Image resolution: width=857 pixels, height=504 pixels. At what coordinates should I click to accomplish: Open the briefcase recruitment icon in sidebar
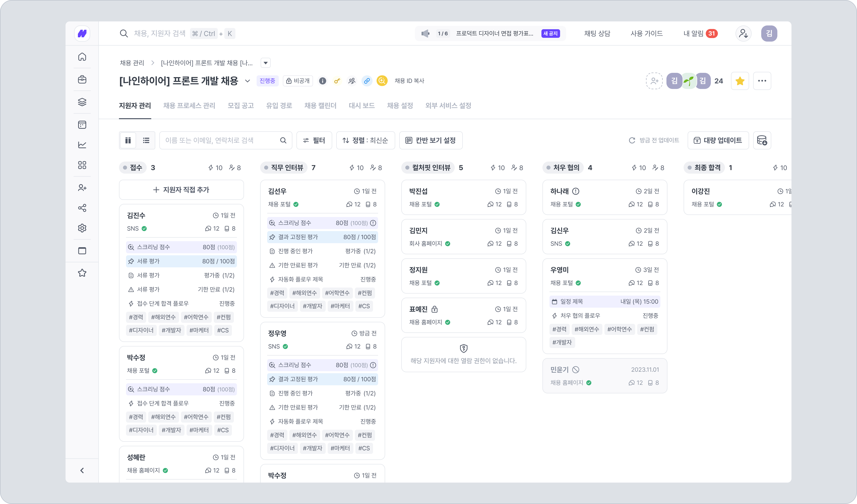pos(82,79)
